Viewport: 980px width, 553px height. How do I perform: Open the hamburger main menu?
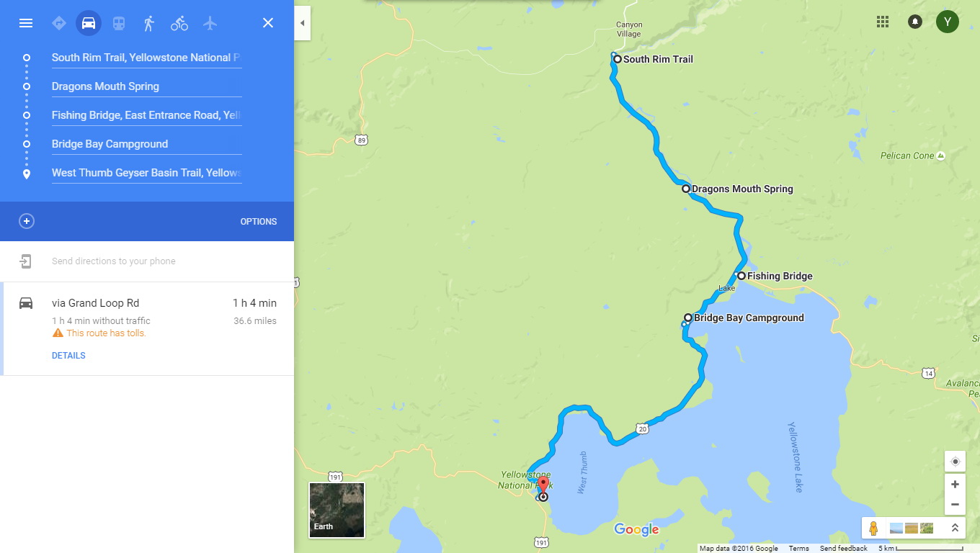click(26, 23)
